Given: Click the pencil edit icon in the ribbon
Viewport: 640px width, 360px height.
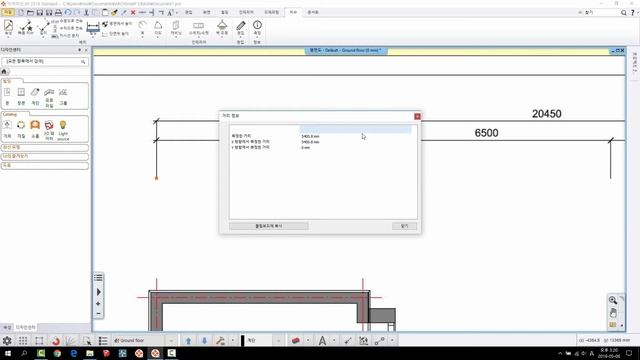Looking at the screenshot, I should point(241,26).
